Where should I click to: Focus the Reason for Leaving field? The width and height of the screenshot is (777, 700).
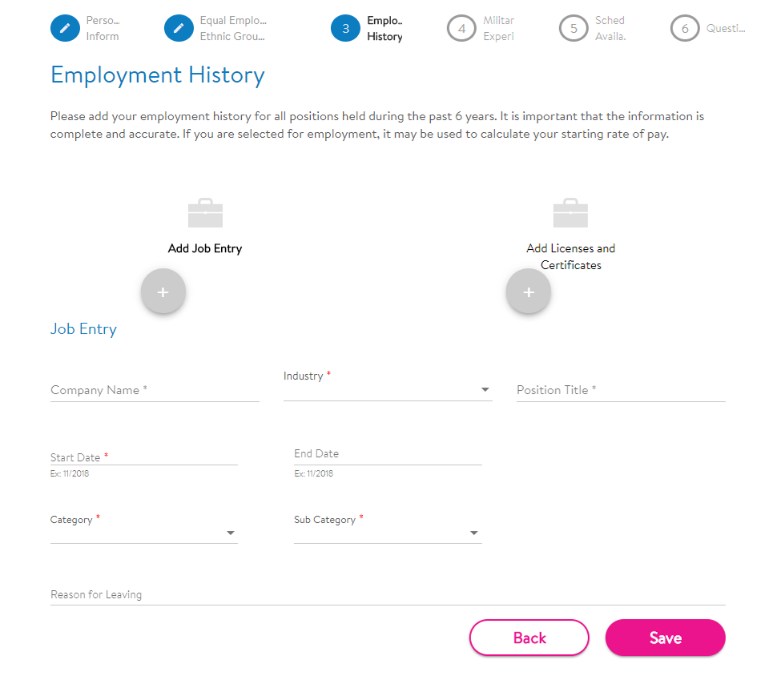coord(388,594)
